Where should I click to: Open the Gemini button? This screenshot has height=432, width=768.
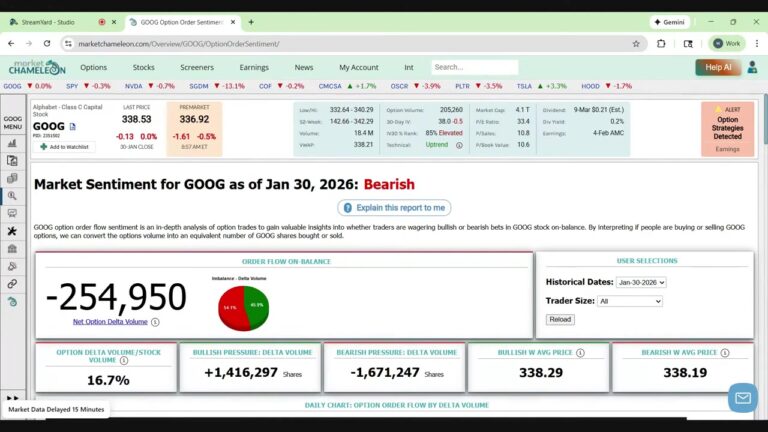pos(669,22)
